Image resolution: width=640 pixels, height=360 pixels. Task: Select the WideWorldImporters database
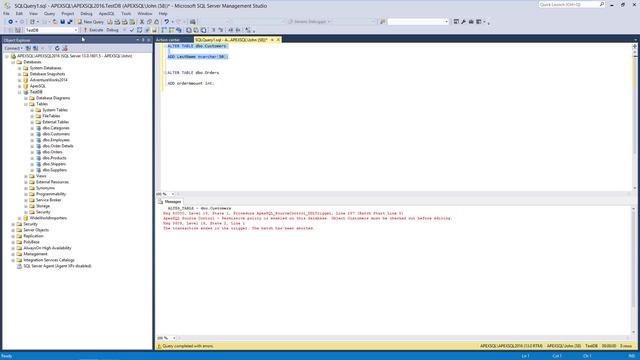click(x=48, y=218)
